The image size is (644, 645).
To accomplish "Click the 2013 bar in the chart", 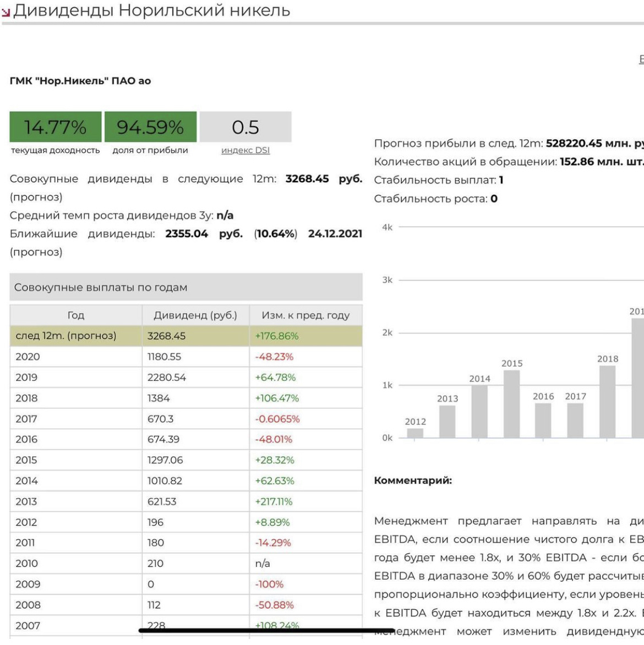I will (447, 422).
